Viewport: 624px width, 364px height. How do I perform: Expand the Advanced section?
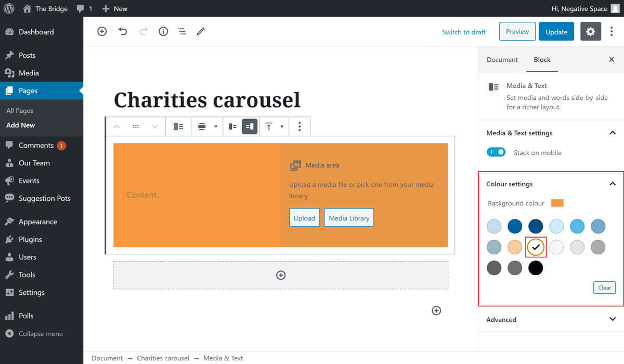point(612,320)
